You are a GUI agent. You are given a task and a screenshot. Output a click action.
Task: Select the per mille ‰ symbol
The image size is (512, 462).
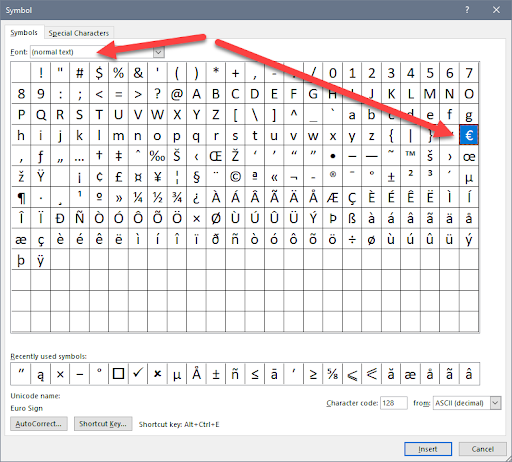coord(157,156)
